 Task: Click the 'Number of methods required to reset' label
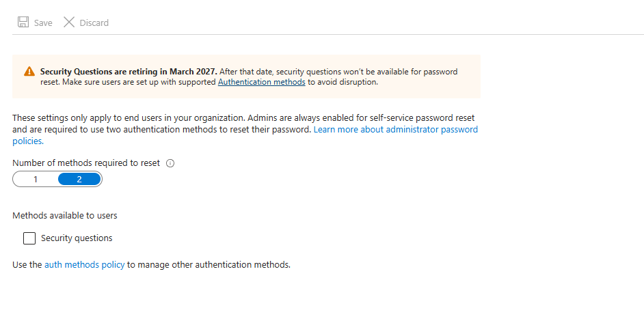[86, 163]
